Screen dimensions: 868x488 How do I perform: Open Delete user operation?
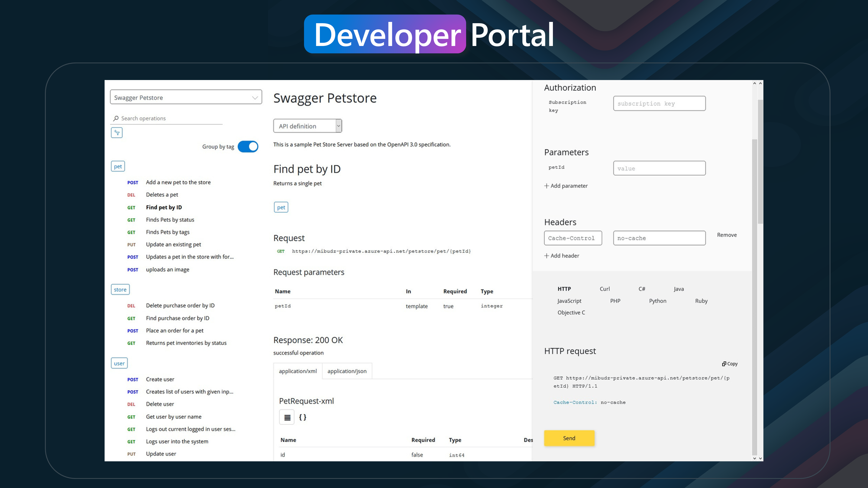pyautogui.click(x=160, y=404)
